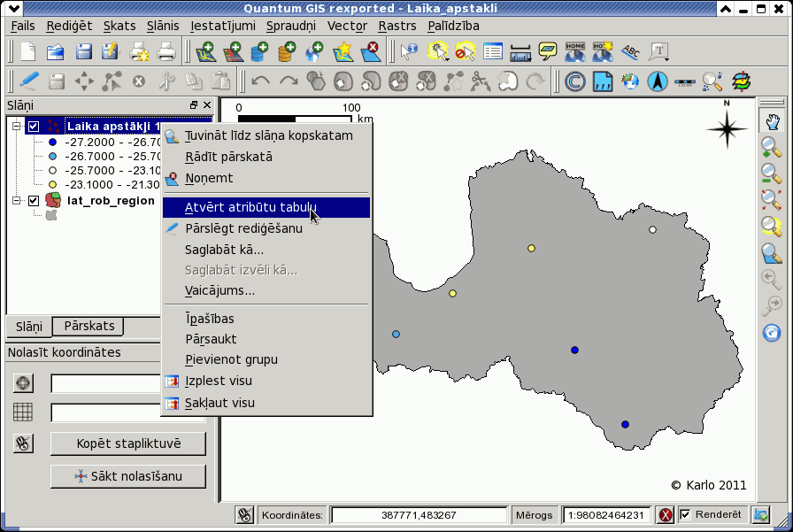This screenshot has width=793, height=532.
Task: Save project with floppy disk icon
Action: coord(83,51)
